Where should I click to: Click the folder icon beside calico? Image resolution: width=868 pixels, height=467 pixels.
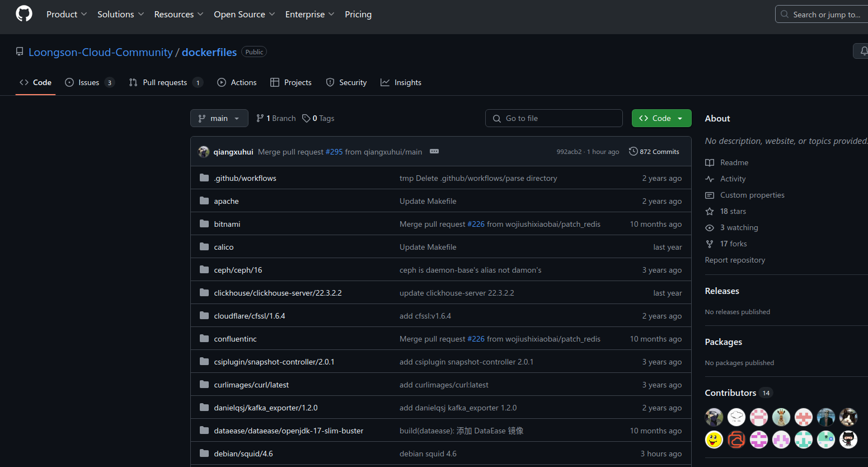click(204, 247)
